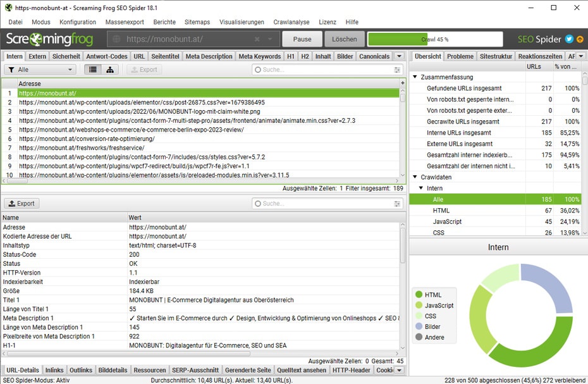Click the Adresse column header
Image resolution: width=588 pixels, height=384 pixels.
[208, 84]
